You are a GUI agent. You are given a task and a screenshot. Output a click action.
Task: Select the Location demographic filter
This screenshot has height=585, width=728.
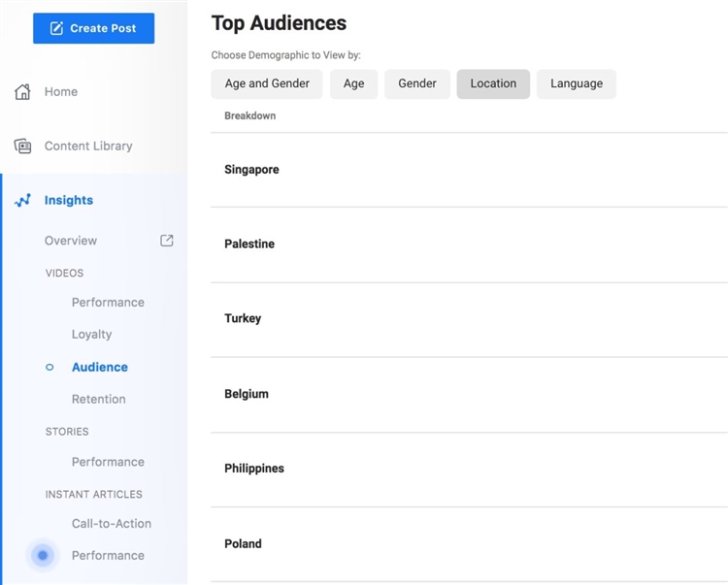pos(493,84)
